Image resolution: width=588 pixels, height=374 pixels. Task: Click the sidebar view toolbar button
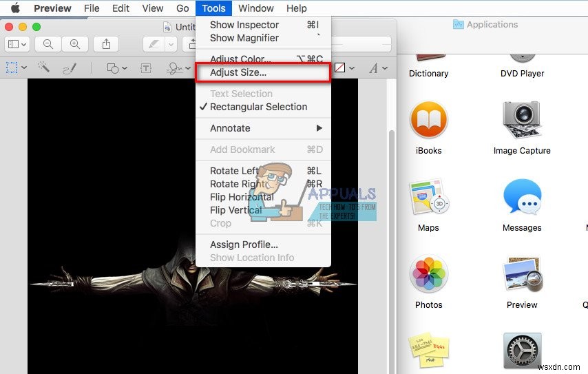(x=17, y=44)
